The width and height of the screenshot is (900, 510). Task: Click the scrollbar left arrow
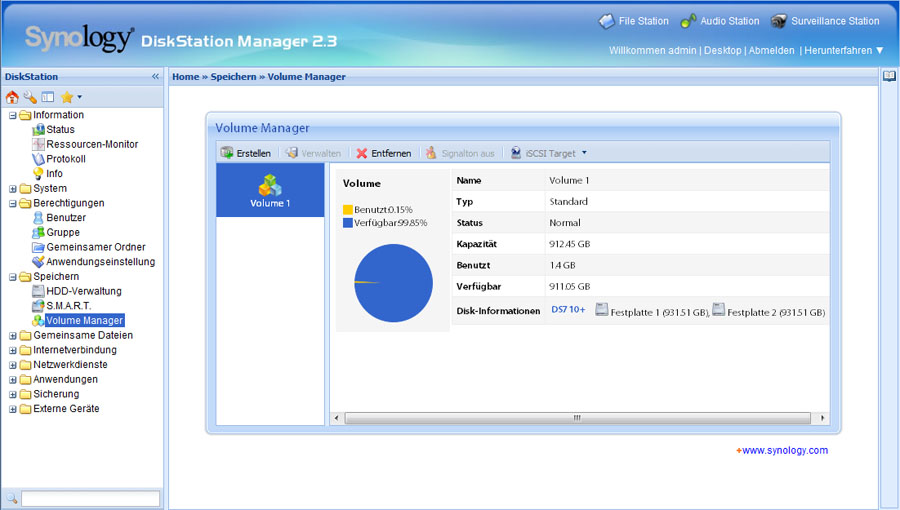tap(336, 418)
